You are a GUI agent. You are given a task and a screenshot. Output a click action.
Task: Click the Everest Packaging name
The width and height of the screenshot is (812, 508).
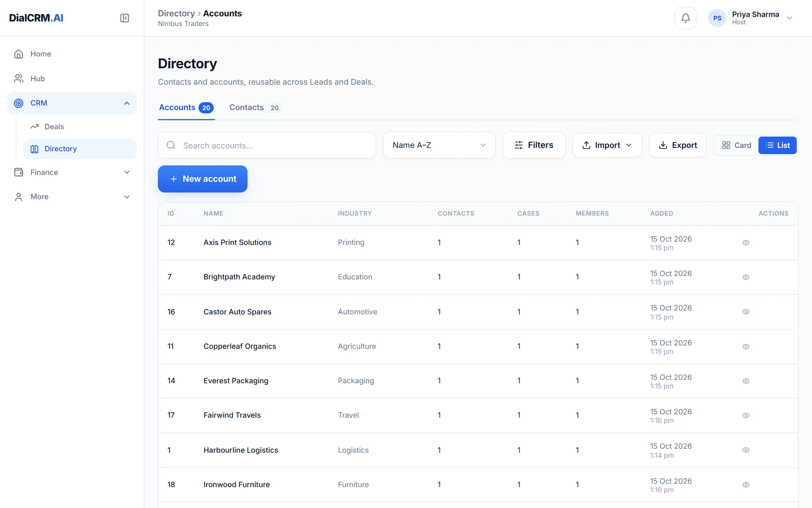point(236,381)
